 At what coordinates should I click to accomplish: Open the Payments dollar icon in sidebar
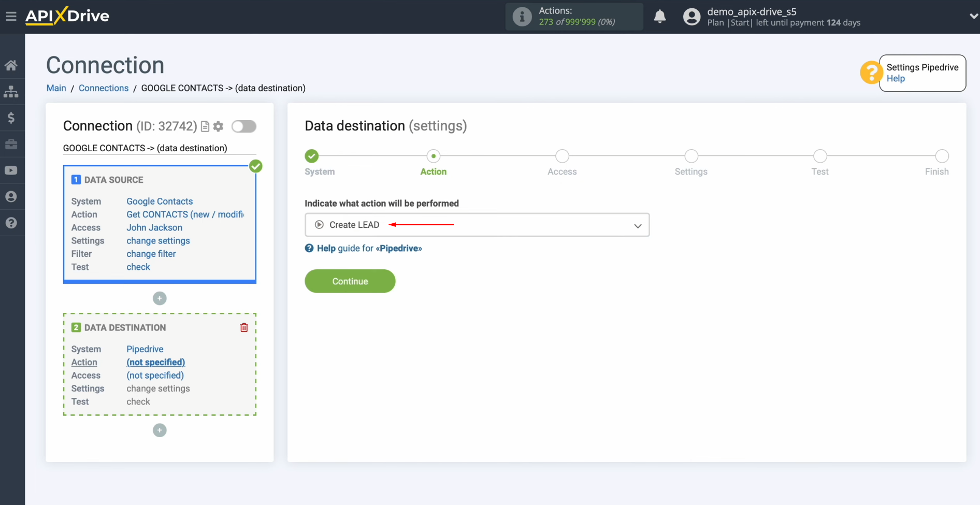point(12,118)
